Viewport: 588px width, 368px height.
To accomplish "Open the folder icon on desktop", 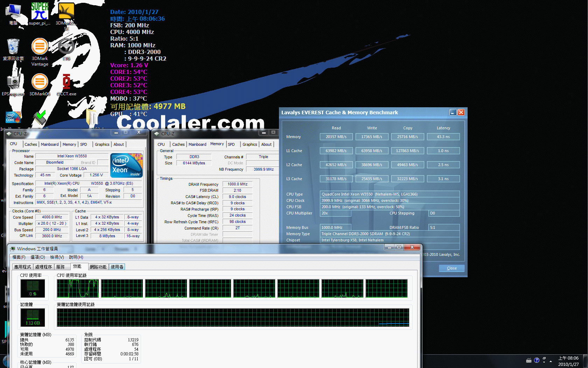I will (x=92, y=117).
